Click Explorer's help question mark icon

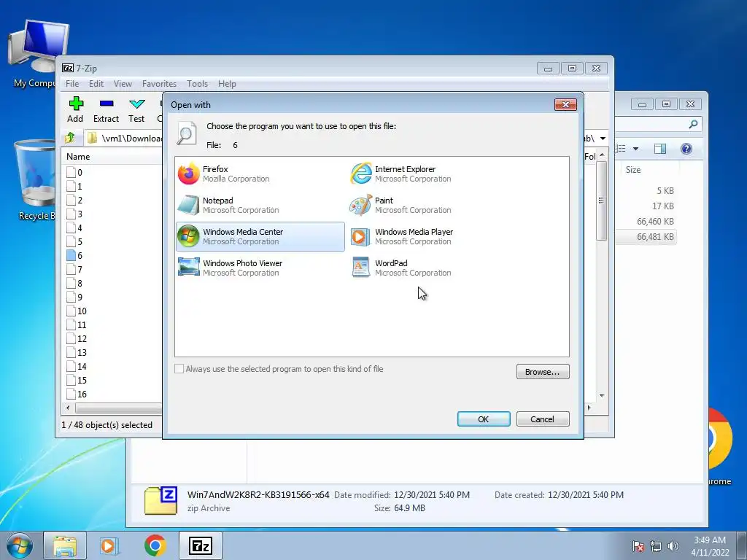(686, 149)
